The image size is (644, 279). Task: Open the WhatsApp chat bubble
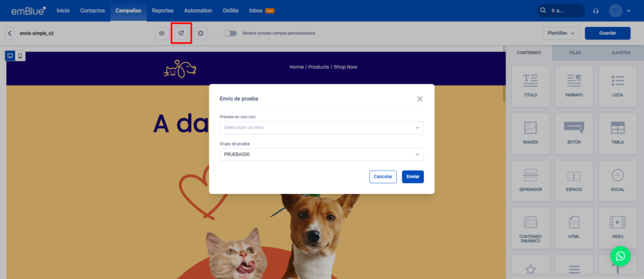[x=620, y=256]
